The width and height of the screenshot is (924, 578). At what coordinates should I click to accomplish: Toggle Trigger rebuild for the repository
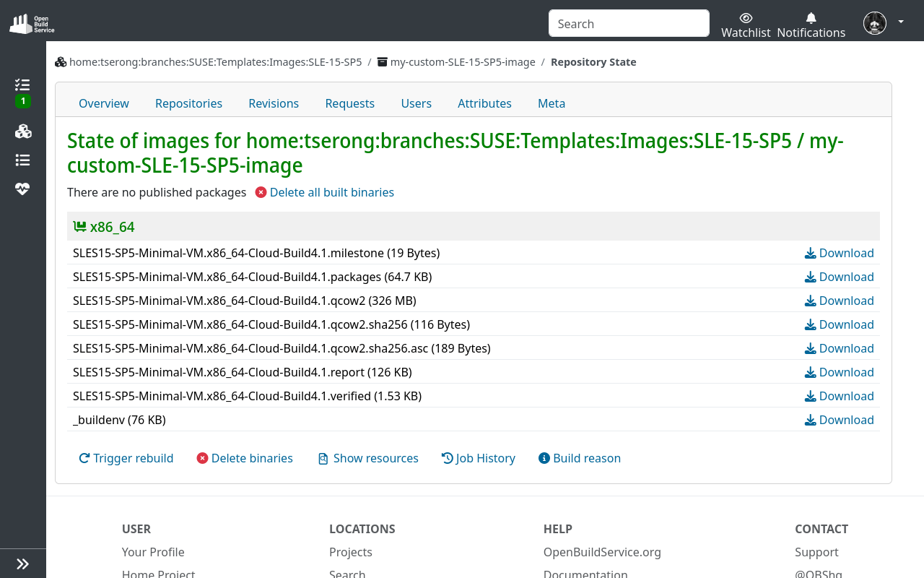click(x=126, y=457)
